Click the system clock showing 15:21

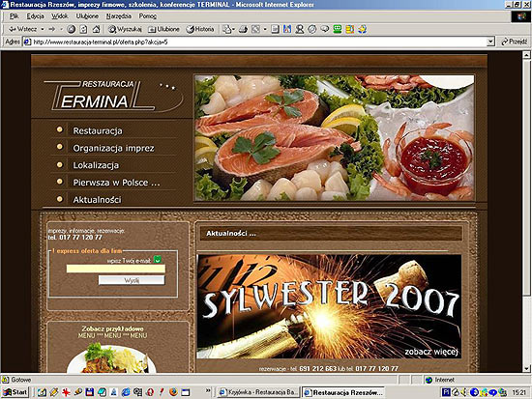click(519, 392)
